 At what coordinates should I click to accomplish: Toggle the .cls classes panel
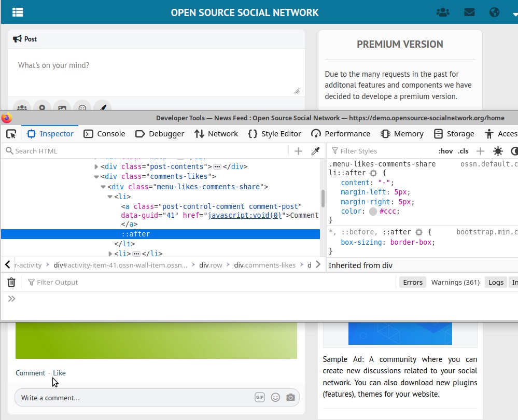coord(463,151)
